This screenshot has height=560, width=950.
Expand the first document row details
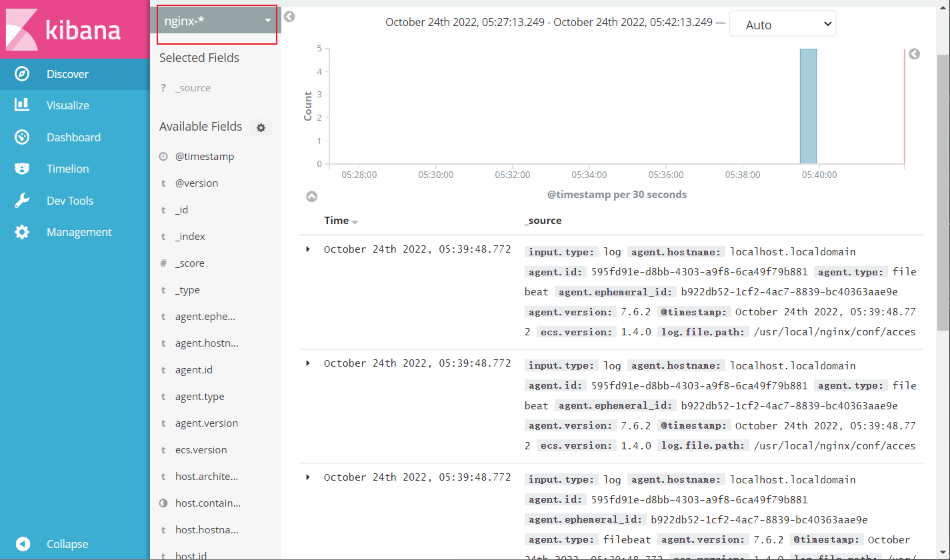(x=307, y=249)
